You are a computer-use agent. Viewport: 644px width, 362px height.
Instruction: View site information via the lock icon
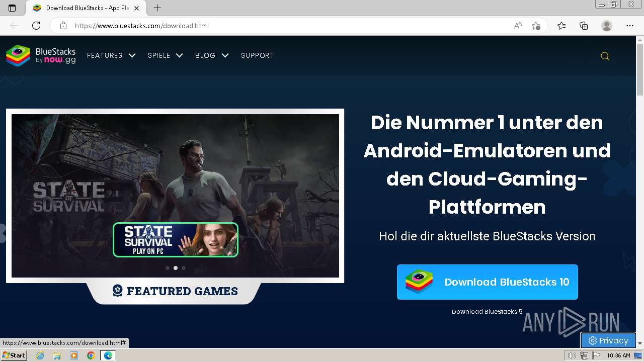point(63,26)
